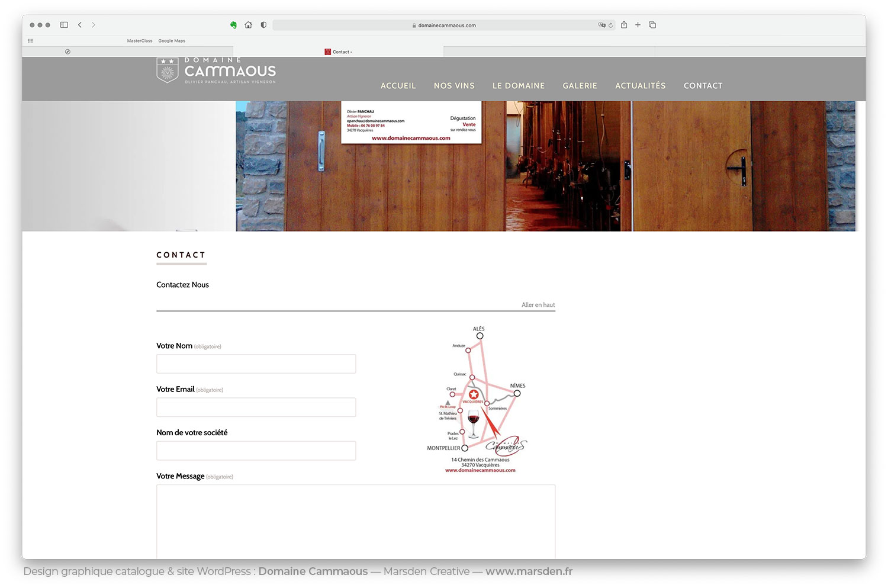Select the Contact browser tab
The image size is (888, 588).
(x=339, y=52)
